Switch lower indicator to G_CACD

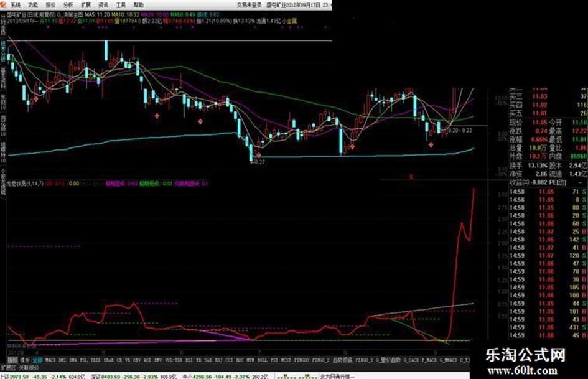click(x=411, y=360)
